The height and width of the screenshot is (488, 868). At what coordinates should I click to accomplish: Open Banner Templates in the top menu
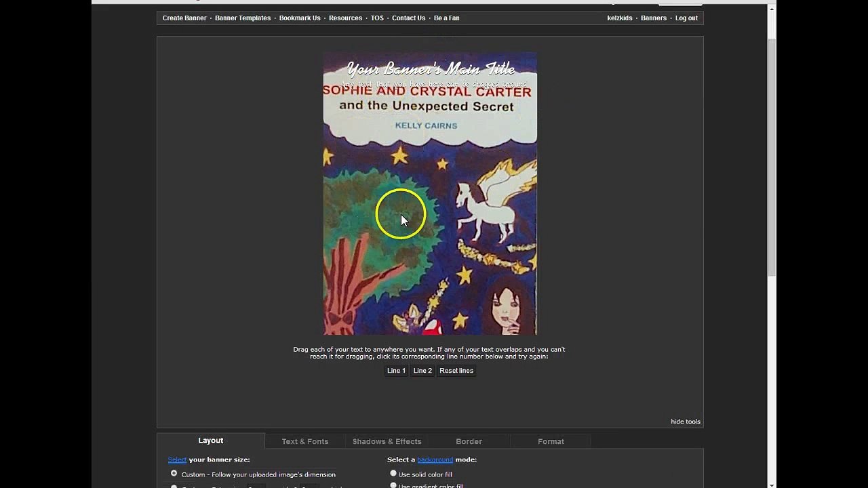[x=243, y=18]
